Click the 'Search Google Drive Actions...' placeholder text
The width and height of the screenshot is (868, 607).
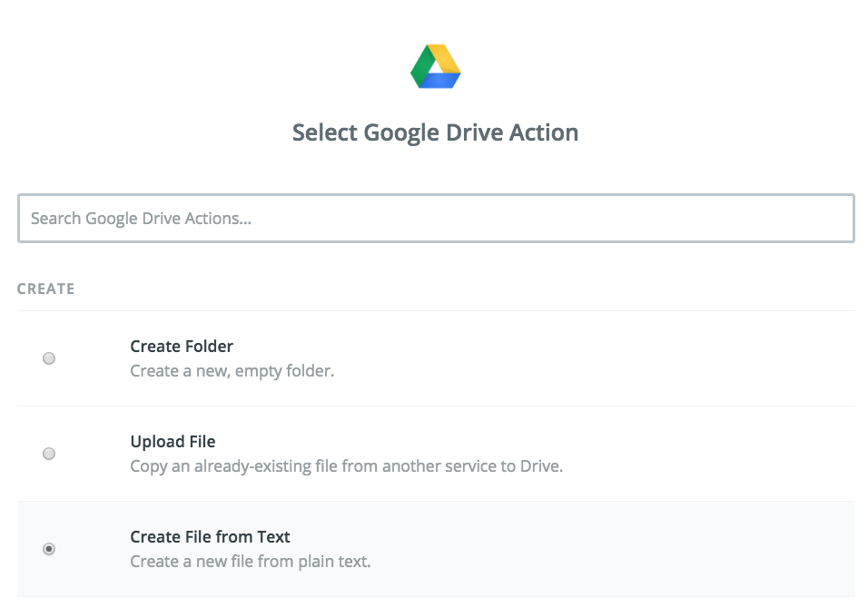[141, 219]
